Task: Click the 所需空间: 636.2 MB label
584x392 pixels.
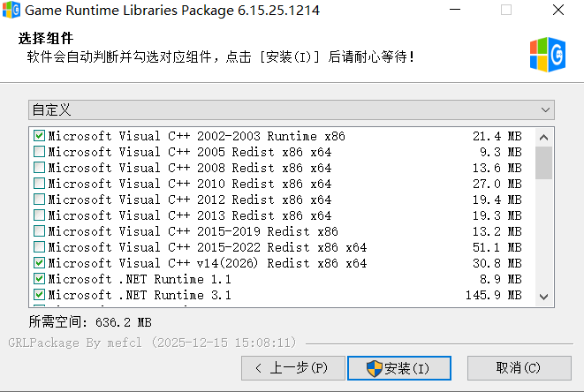Action: tap(90, 322)
